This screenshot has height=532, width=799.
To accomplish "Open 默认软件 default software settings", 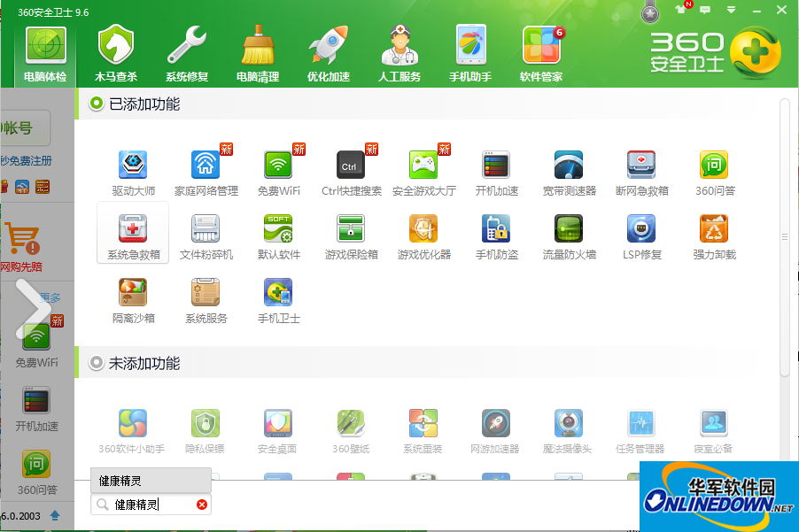I will [278, 237].
